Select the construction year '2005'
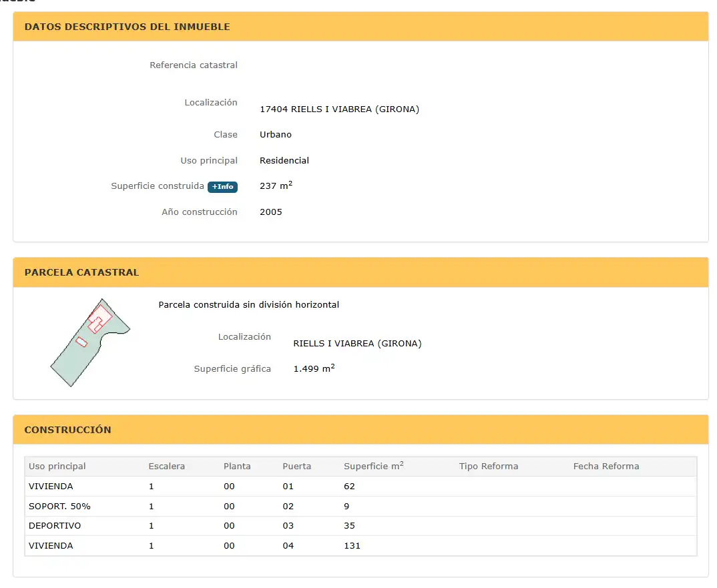 [270, 212]
